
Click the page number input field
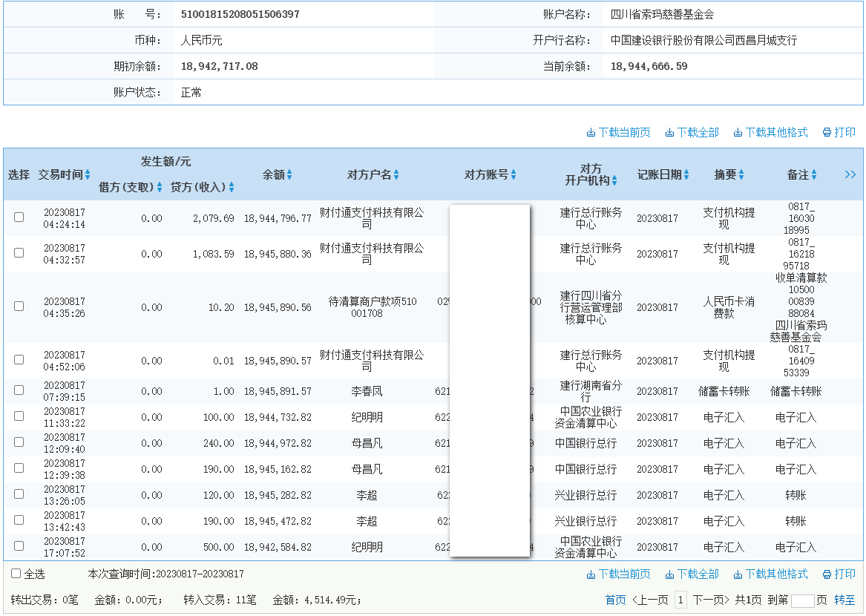[802, 601]
